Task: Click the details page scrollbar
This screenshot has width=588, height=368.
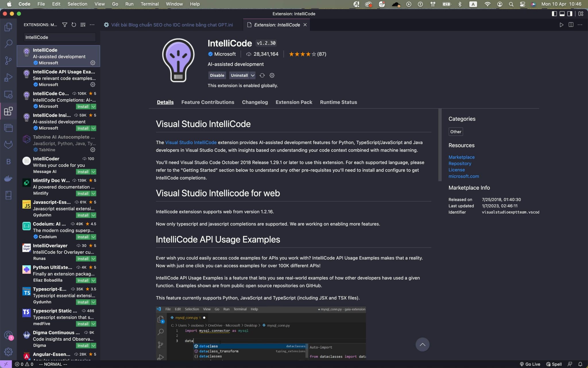Action: pos(440,145)
